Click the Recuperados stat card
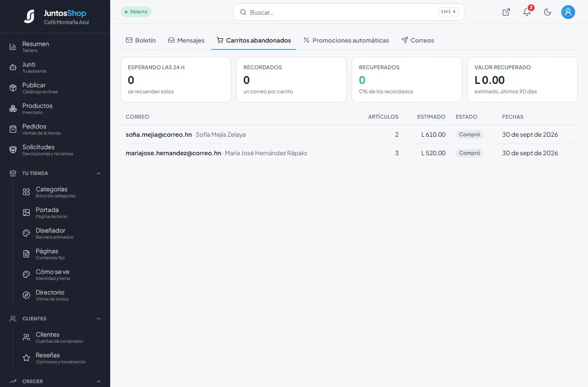The width and height of the screenshot is (588, 387). 407,80
